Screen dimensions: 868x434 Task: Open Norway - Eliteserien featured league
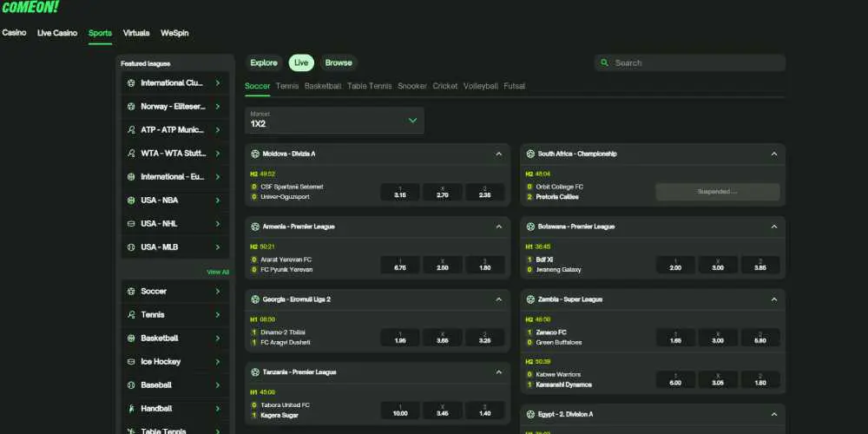tap(174, 107)
